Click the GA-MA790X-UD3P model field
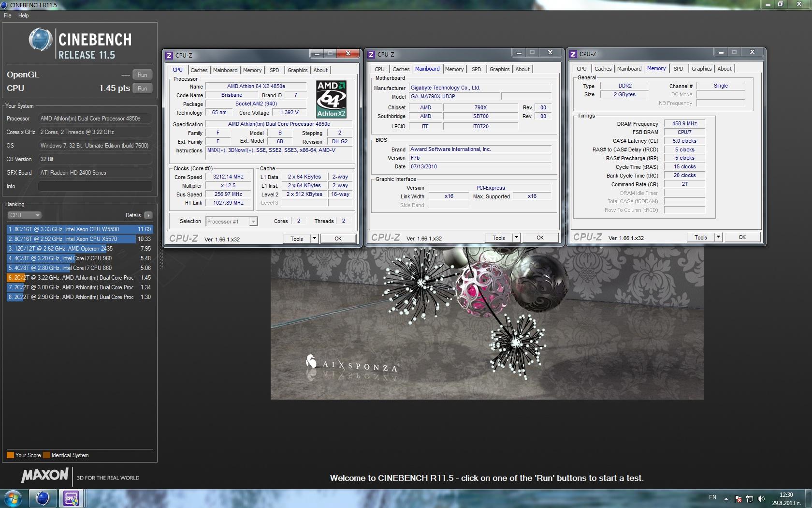The width and height of the screenshot is (812, 508). (x=455, y=96)
